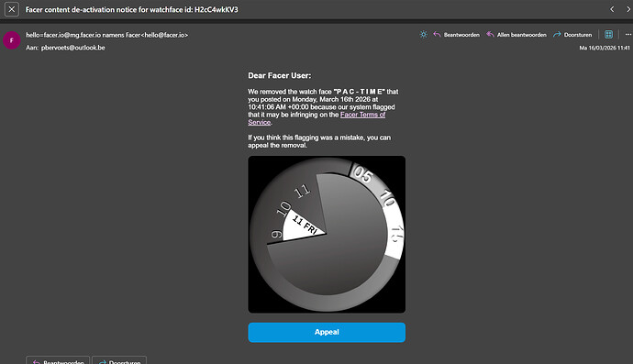
Task: Open the PAC-TIME watch face image
Action: click(327, 235)
